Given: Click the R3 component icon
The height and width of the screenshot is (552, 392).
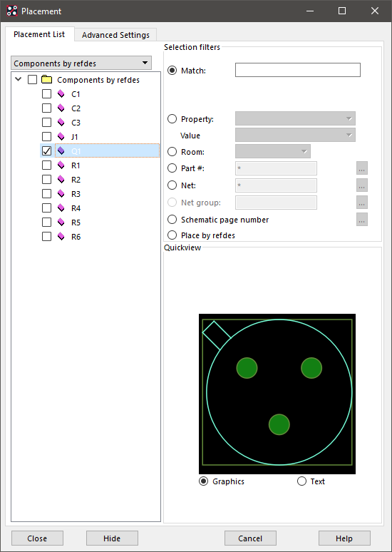Looking at the screenshot, I should (x=61, y=193).
